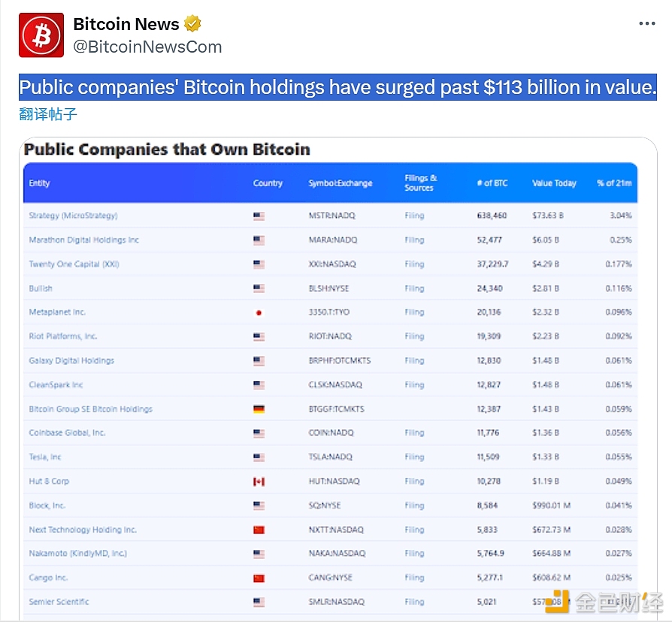Open the @BitcoinNewsCom handle
Image resolution: width=672 pixels, height=622 pixels.
coord(147,47)
